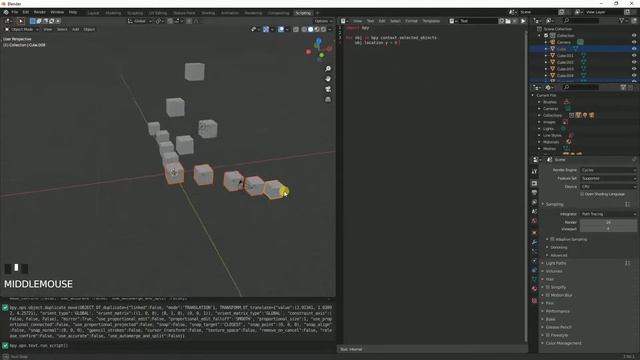
Task: Expand the Volumes panel
Action: pos(554,271)
